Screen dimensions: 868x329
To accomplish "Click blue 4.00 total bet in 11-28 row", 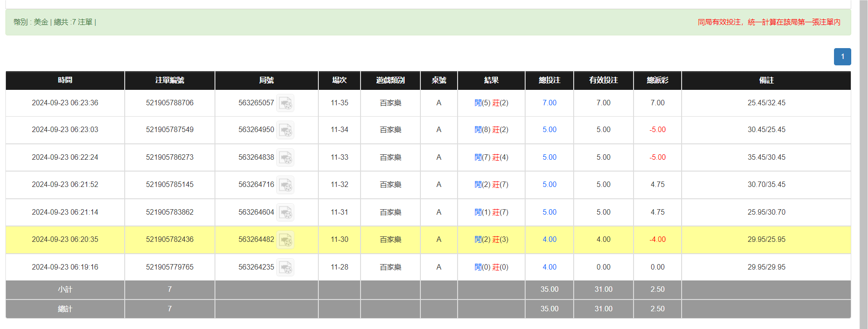I will (549, 267).
